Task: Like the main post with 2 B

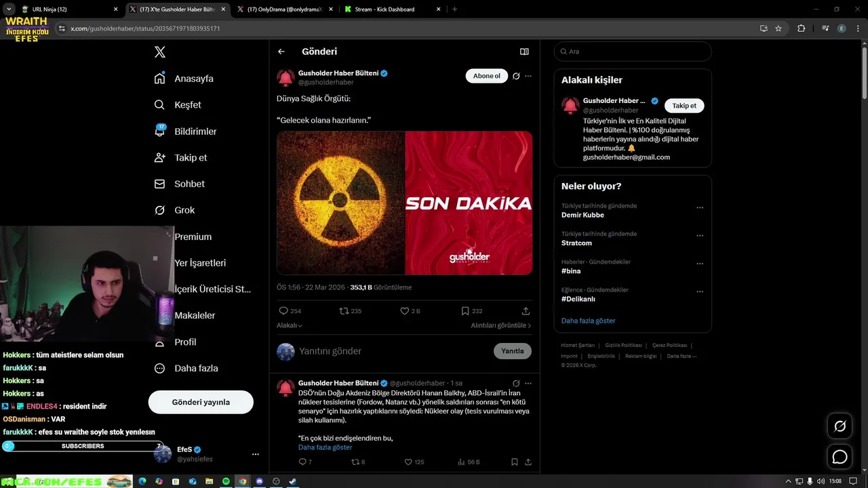Action: click(x=404, y=311)
